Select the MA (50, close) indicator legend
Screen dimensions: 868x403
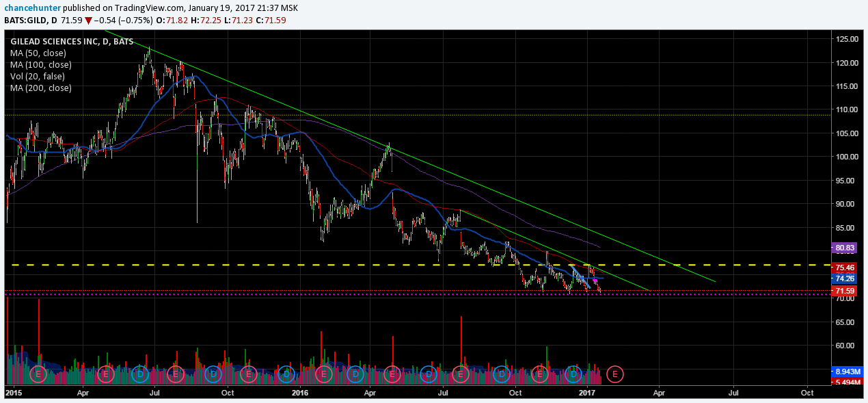(x=38, y=53)
